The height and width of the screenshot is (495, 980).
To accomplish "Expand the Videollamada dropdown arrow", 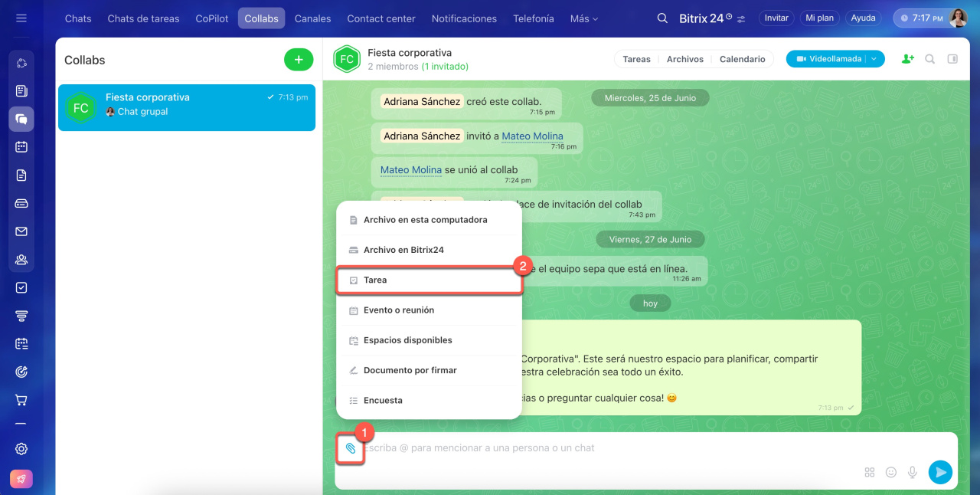I will tap(875, 59).
